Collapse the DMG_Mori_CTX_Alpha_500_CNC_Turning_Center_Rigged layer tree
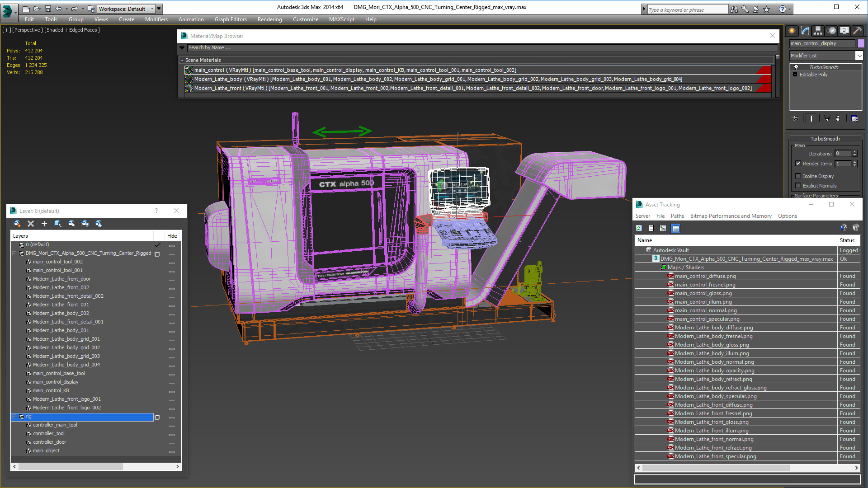The height and width of the screenshot is (488, 868). pos(14,253)
